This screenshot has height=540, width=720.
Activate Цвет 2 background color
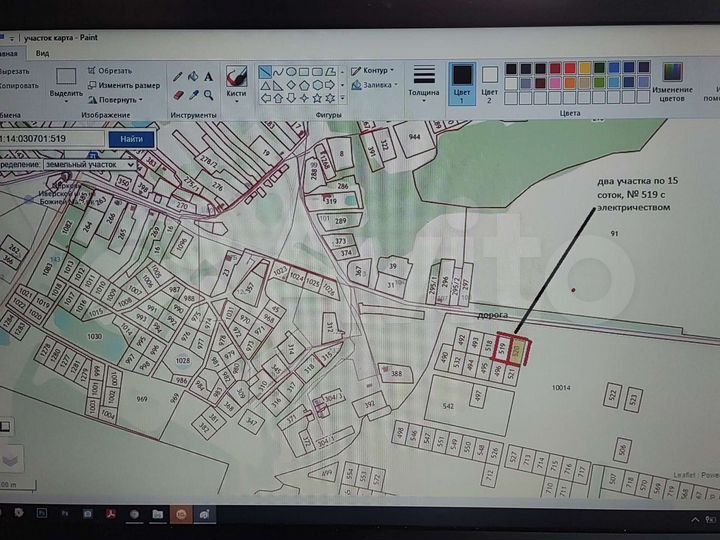click(x=489, y=84)
